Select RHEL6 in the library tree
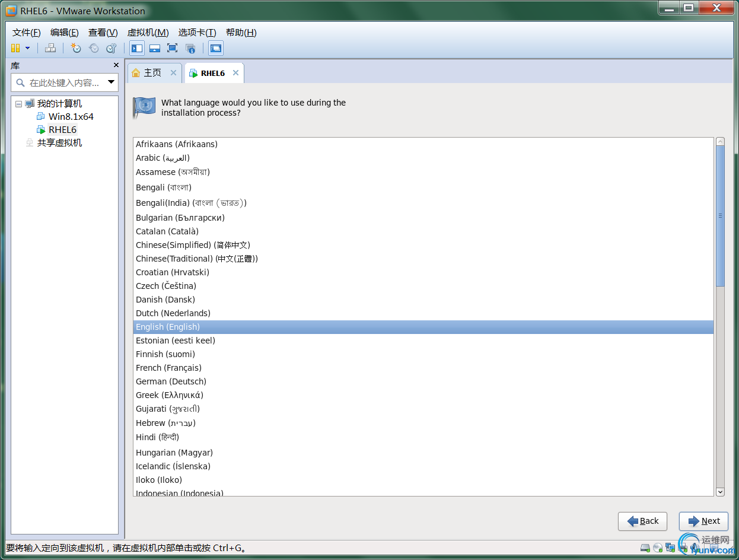The image size is (739, 560). click(x=62, y=129)
